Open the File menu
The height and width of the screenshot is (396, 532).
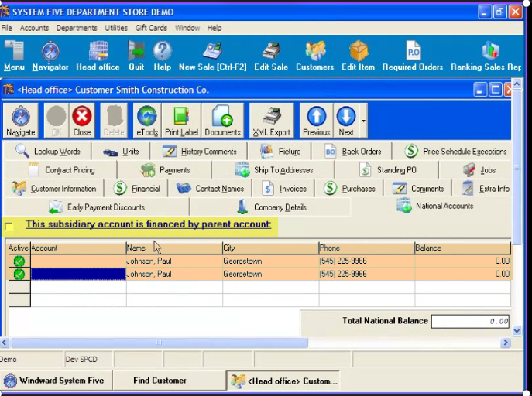coord(6,28)
